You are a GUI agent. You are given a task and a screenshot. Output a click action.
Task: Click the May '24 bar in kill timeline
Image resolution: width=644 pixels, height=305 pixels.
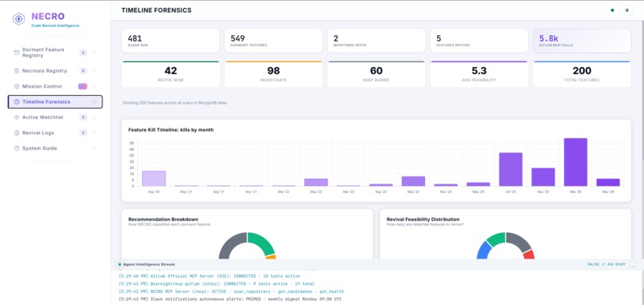(x=414, y=181)
